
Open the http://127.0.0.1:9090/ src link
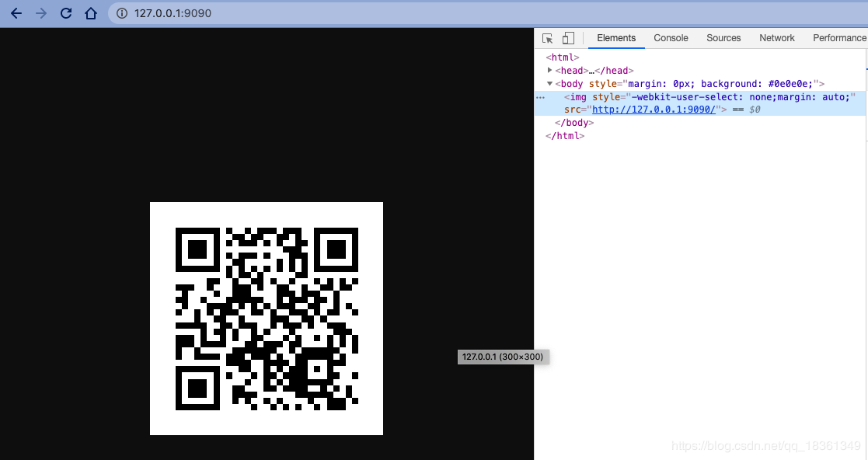654,110
